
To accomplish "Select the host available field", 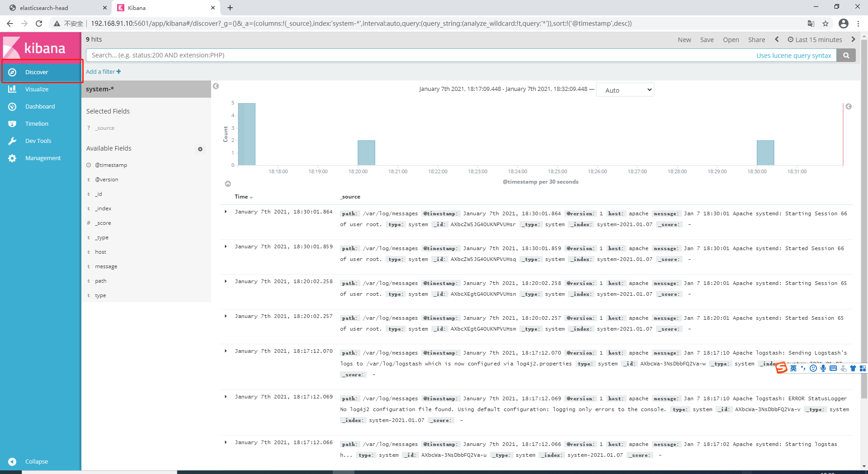I will [x=100, y=252].
